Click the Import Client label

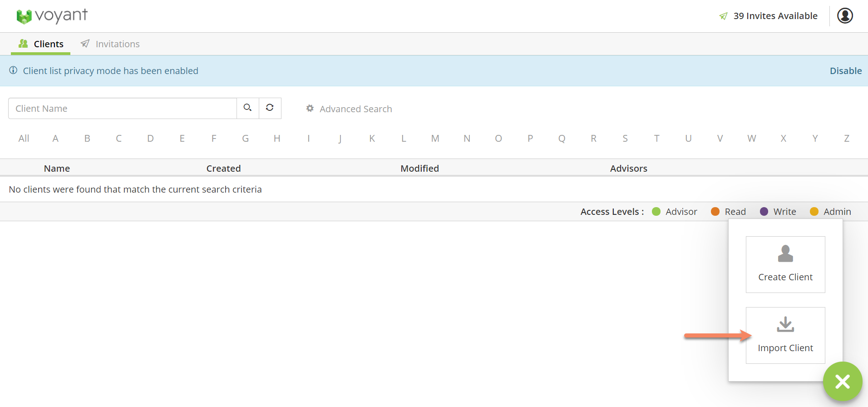[x=785, y=348]
